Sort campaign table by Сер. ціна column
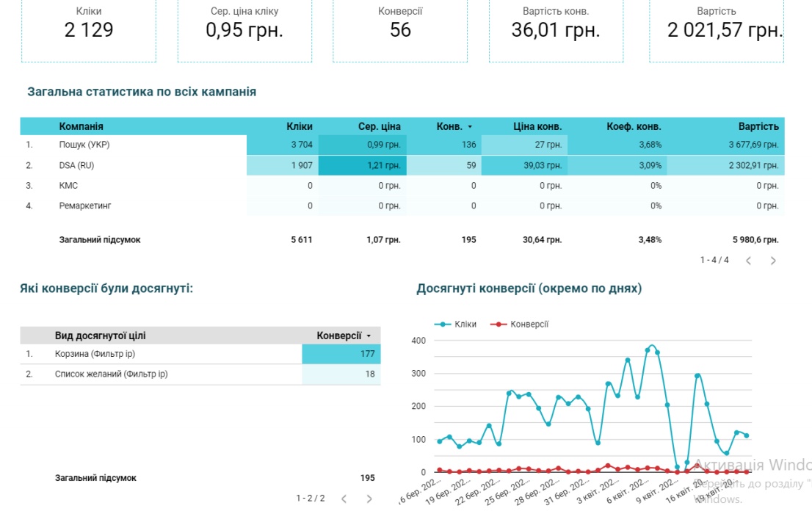812x511 pixels. pyautogui.click(x=379, y=126)
